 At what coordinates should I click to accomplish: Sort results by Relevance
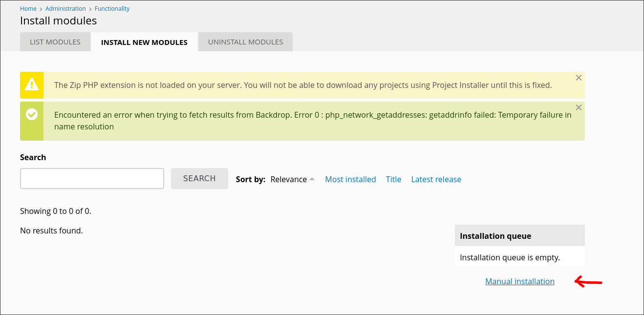(x=288, y=179)
